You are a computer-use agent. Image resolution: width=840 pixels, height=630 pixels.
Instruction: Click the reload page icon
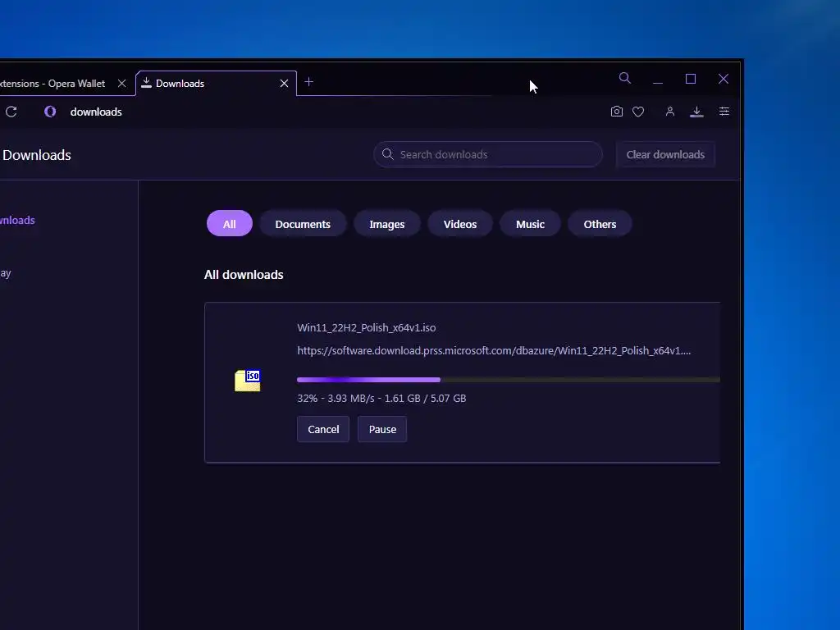pyautogui.click(x=11, y=112)
